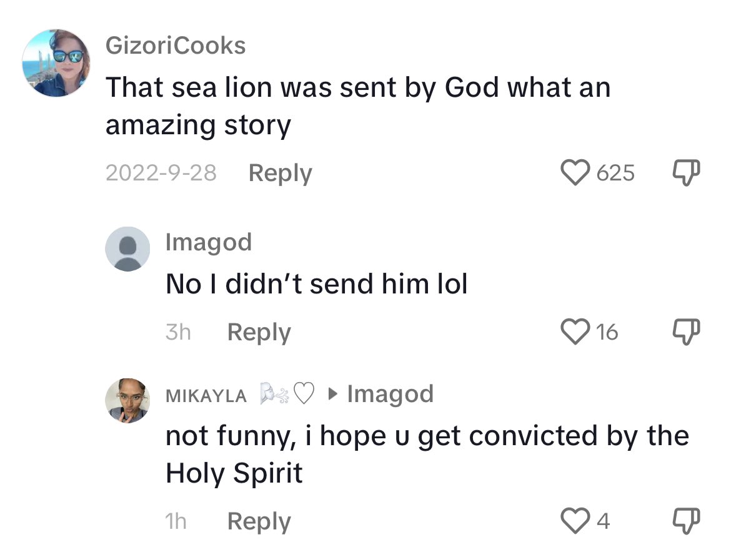Select the "That sea lion was sent" comment text
731x560 pixels.
click(x=357, y=106)
